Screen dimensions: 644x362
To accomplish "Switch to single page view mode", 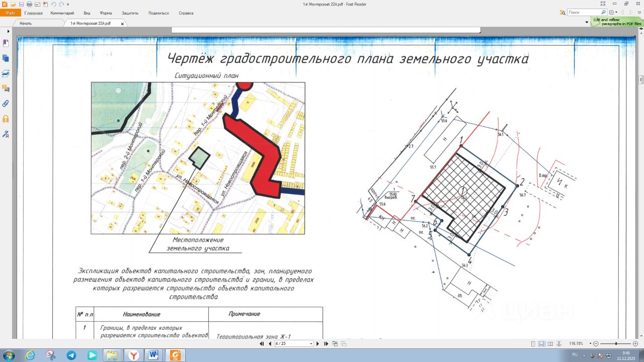I will (x=533, y=344).
